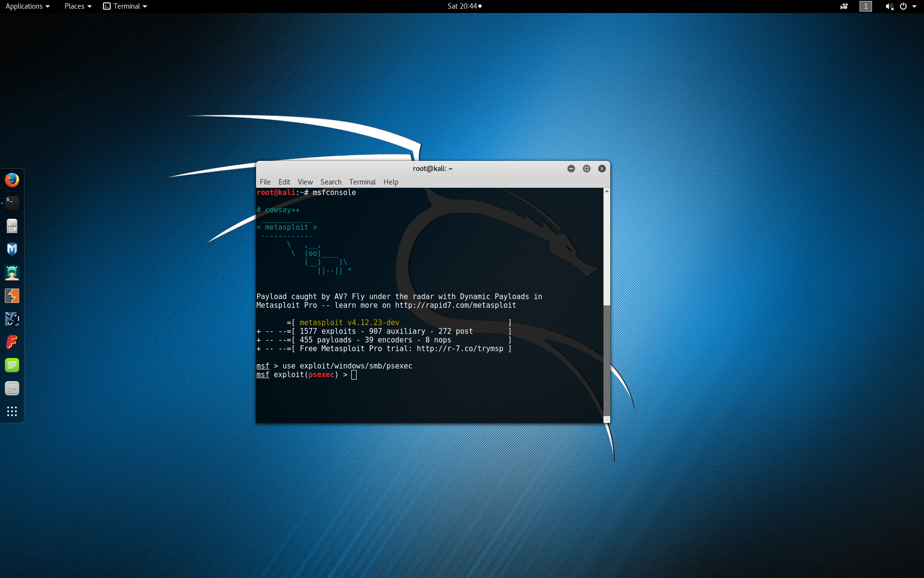Launch Metasploit from the dock
This screenshot has height=578, width=924.
tap(12, 249)
